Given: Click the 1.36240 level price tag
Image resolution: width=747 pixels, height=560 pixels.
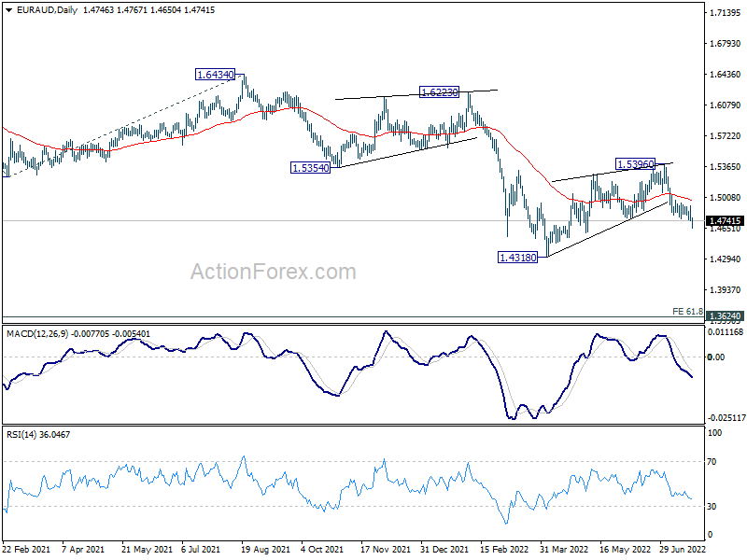Looking at the screenshot, I should [726, 316].
